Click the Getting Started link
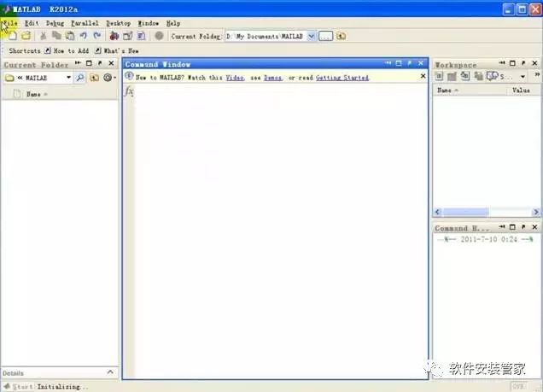Image resolution: width=543 pixels, height=392 pixels. tap(342, 78)
